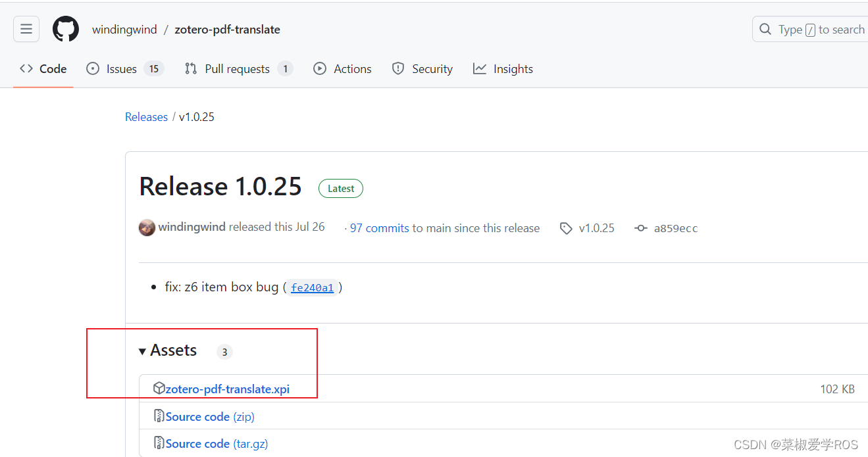The width and height of the screenshot is (868, 457).
Task: Go back to the Releases breadcrumb link
Action: point(146,117)
